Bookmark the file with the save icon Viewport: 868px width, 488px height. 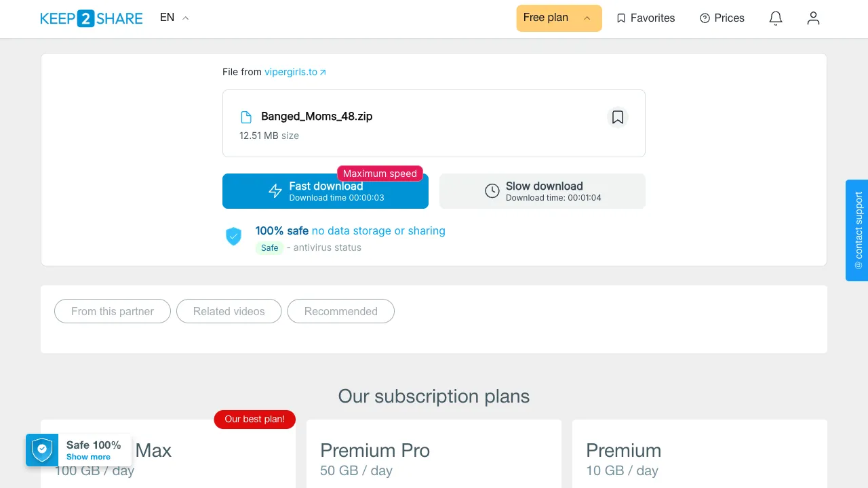[617, 117]
